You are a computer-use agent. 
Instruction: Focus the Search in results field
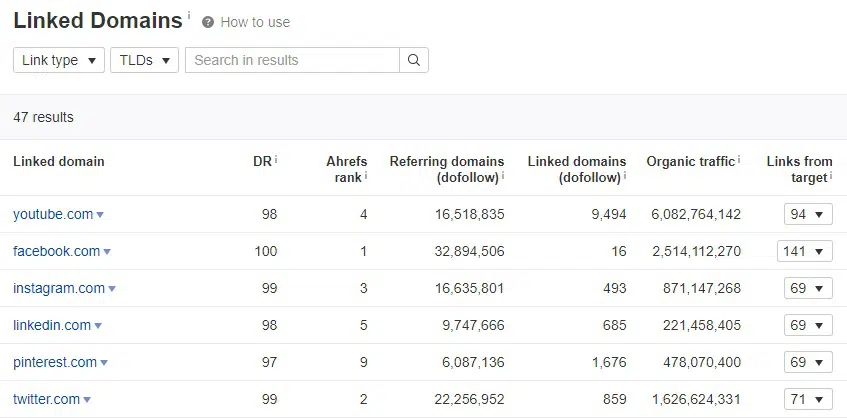point(292,60)
